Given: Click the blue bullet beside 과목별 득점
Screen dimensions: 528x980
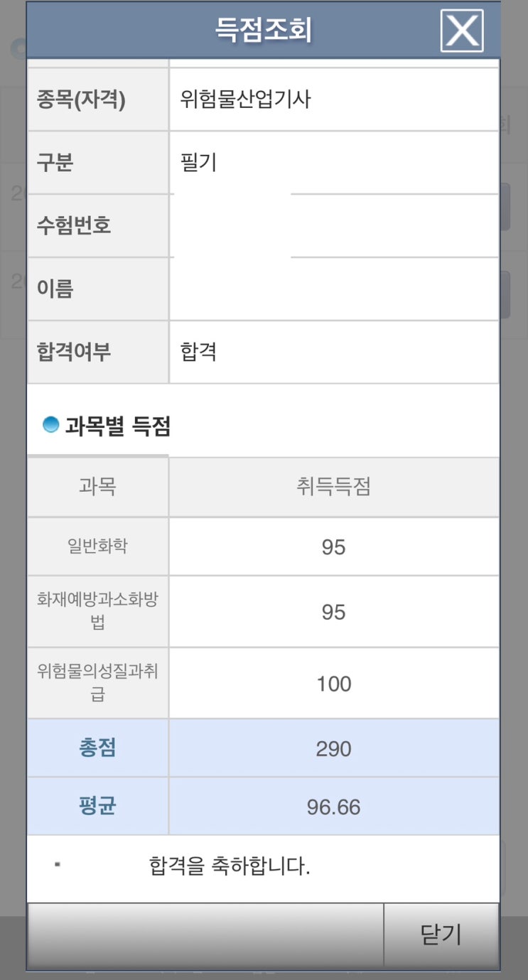Looking at the screenshot, I should [50, 425].
